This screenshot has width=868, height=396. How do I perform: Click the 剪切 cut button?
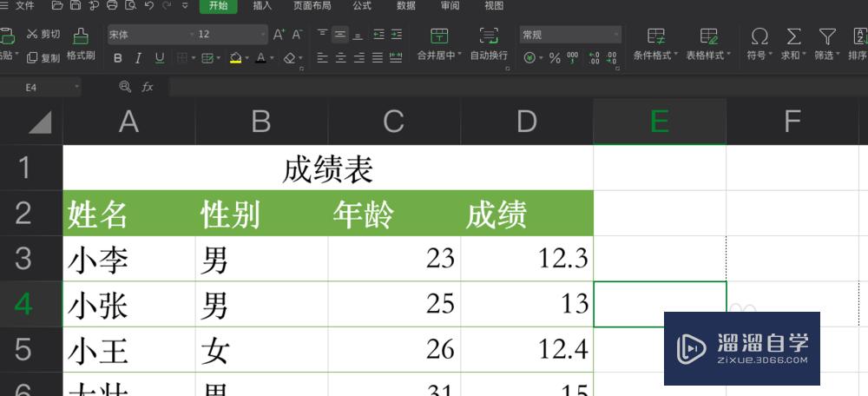[x=43, y=35]
